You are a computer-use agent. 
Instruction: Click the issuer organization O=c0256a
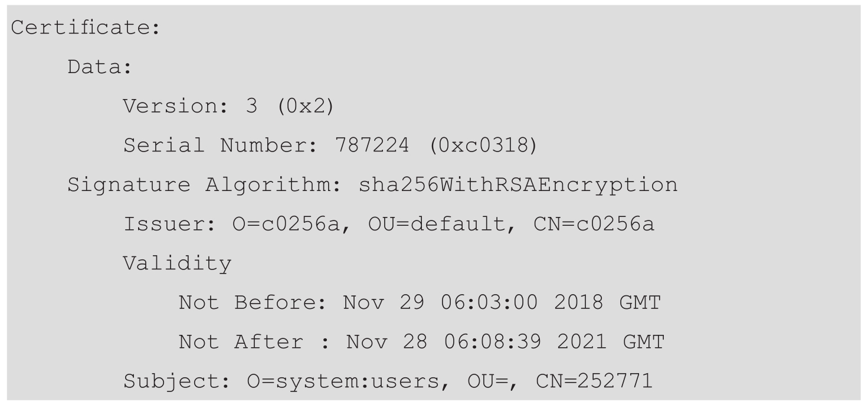tap(293, 224)
